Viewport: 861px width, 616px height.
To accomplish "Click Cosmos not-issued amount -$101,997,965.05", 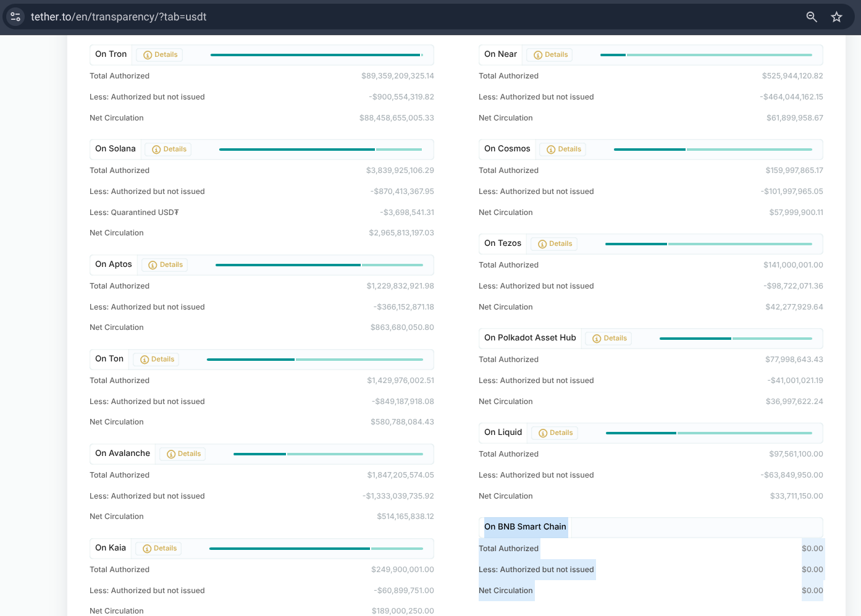I will [x=792, y=192].
